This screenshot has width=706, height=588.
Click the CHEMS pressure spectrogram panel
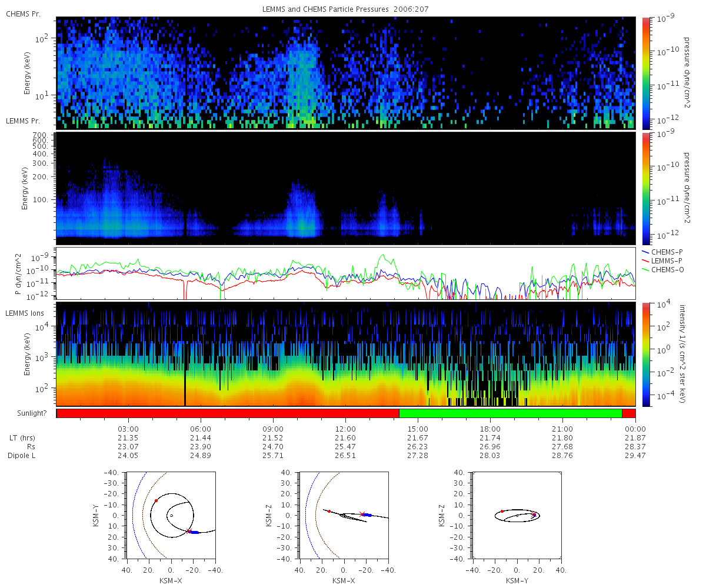point(346,73)
